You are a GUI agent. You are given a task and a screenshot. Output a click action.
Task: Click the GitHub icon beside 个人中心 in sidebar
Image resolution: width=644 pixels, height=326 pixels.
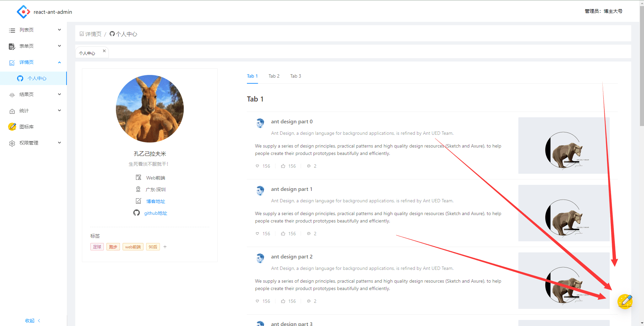click(20, 78)
